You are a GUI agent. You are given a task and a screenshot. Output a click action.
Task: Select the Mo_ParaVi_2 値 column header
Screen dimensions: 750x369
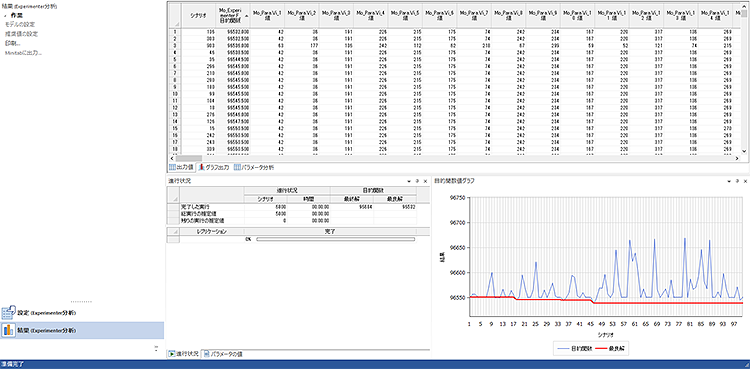[x=301, y=15]
